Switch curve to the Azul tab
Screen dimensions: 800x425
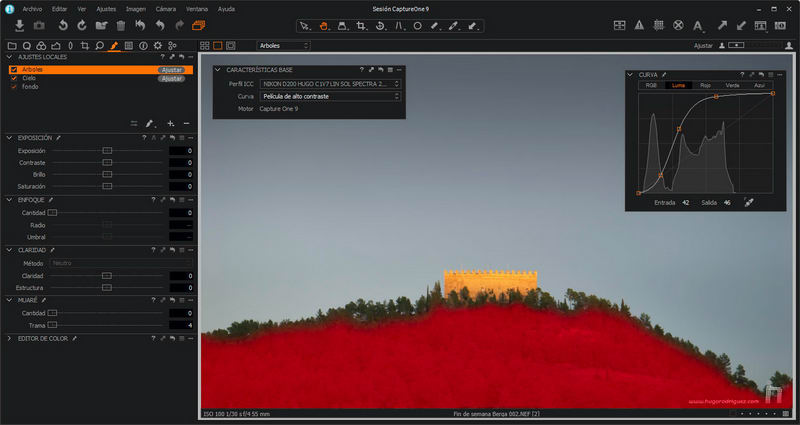point(759,86)
